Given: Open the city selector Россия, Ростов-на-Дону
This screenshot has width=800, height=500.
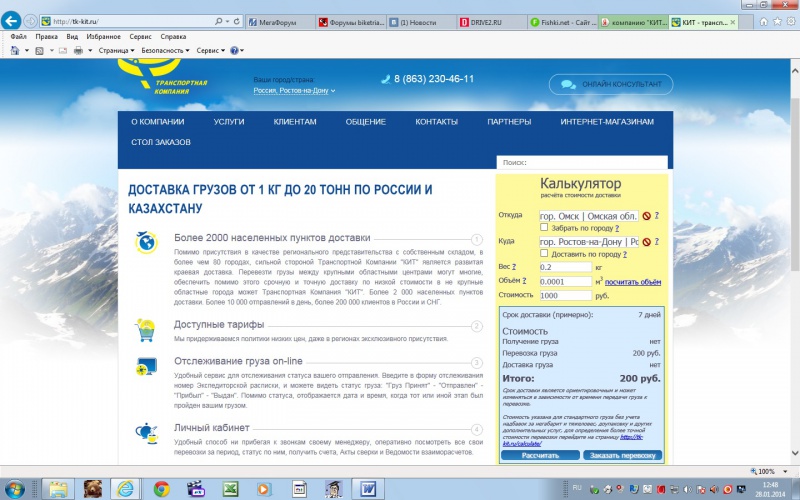Looking at the screenshot, I should [x=294, y=90].
